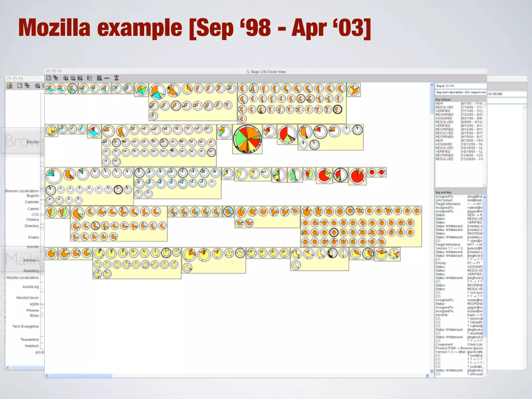Select the grid layout icon in toolbar
Screen dimensions: 532x399
99,78
